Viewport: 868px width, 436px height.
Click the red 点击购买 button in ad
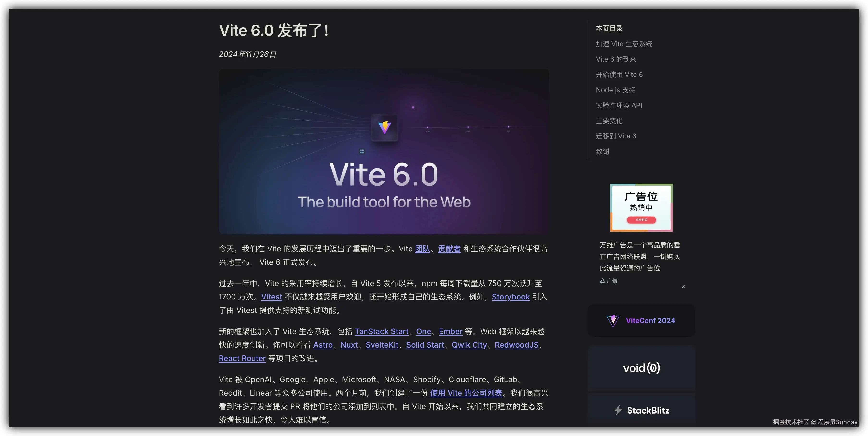pos(641,220)
